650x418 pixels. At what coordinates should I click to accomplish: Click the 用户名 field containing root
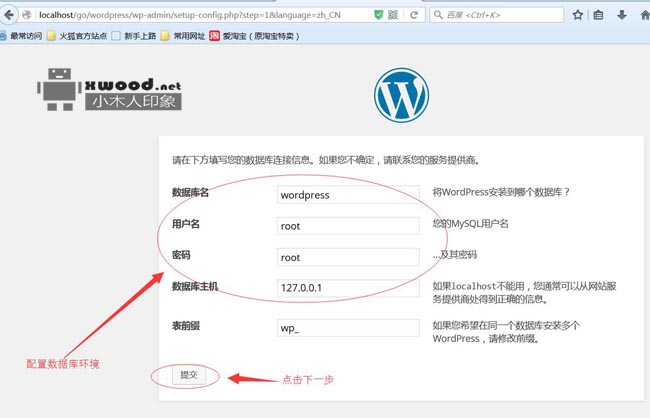click(x=348, y=226)
